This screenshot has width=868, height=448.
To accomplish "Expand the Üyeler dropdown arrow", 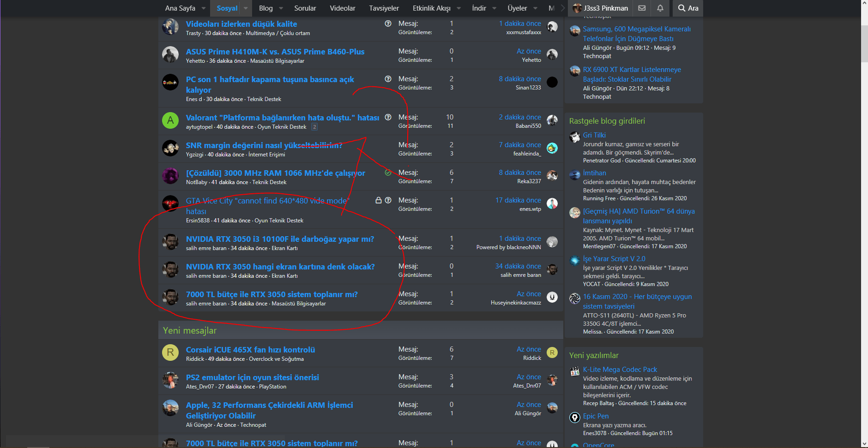I will coord(535,8).
